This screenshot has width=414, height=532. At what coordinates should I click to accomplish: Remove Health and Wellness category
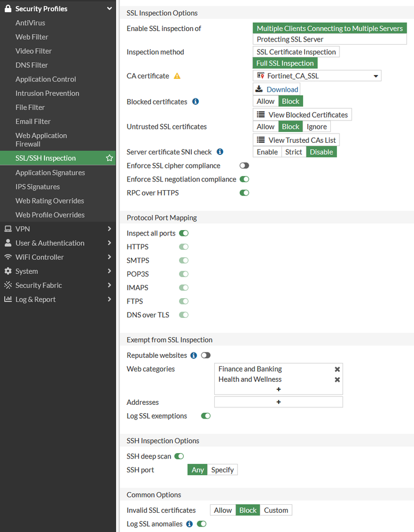(x=337, y=380)
